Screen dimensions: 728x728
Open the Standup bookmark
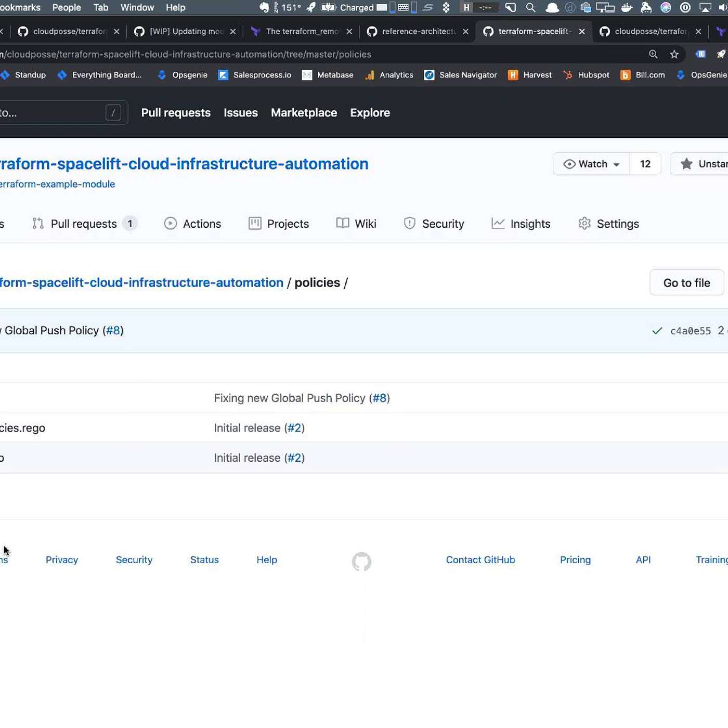pyautogui.click(x=23, y=75)
